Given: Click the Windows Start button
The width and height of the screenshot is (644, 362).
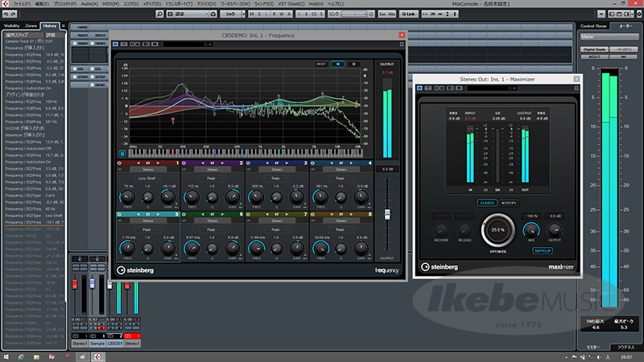Looking at the screenshot, I should click(7, 356).
